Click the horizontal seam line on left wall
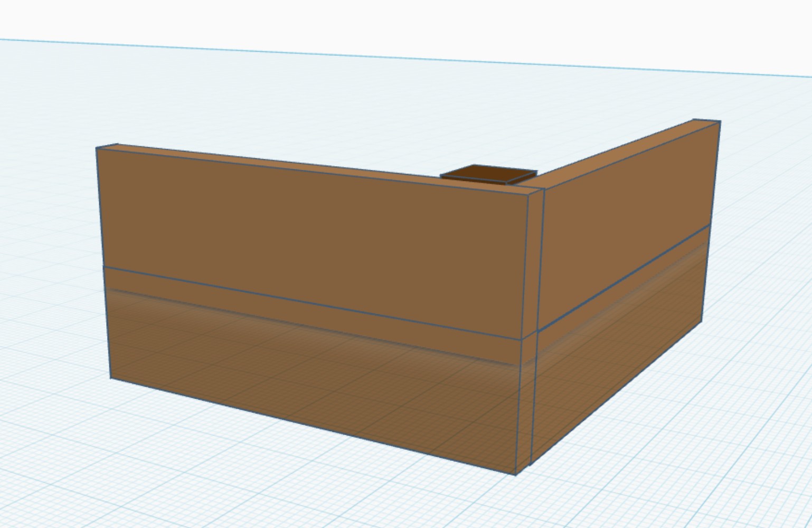The width and height of the screenshot is (812, 528). click(311, 303)
